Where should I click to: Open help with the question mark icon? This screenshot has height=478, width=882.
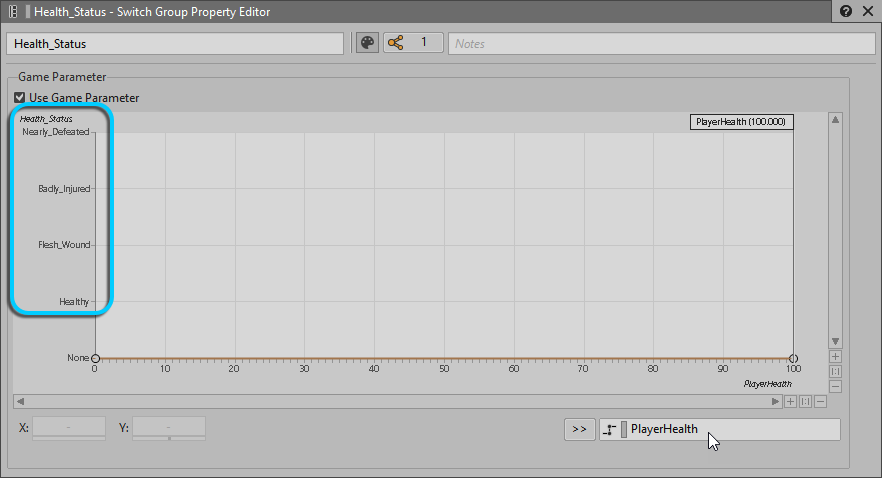(x=846, y=12)
